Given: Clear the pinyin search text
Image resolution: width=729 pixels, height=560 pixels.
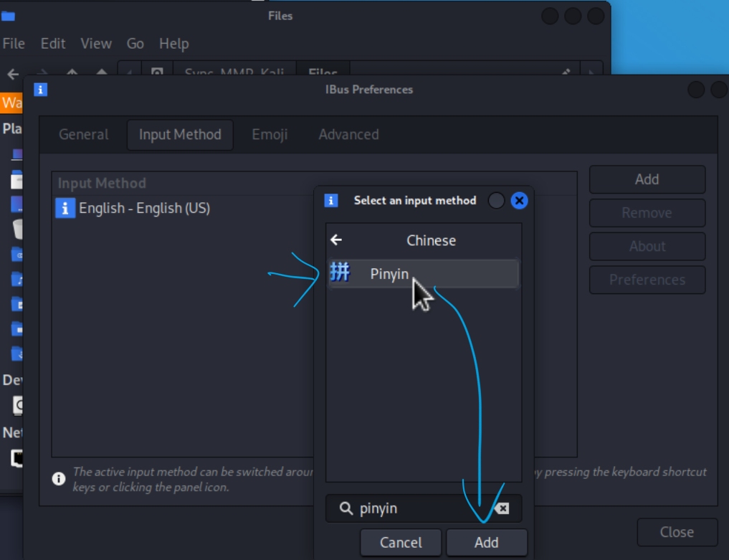Looking at the screenshot, I should click(x=502, y=508).
